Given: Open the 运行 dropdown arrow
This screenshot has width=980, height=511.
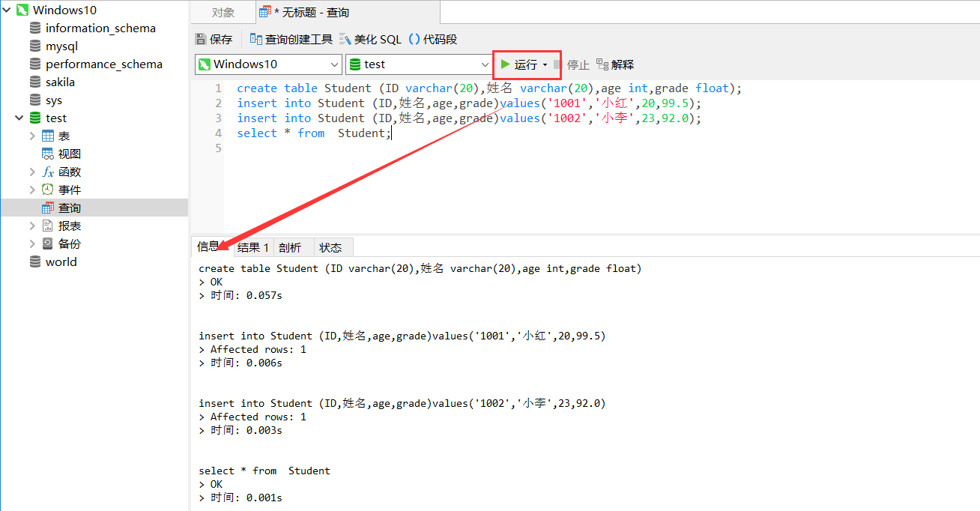Looking at the screenshot, I should (545, 65).
